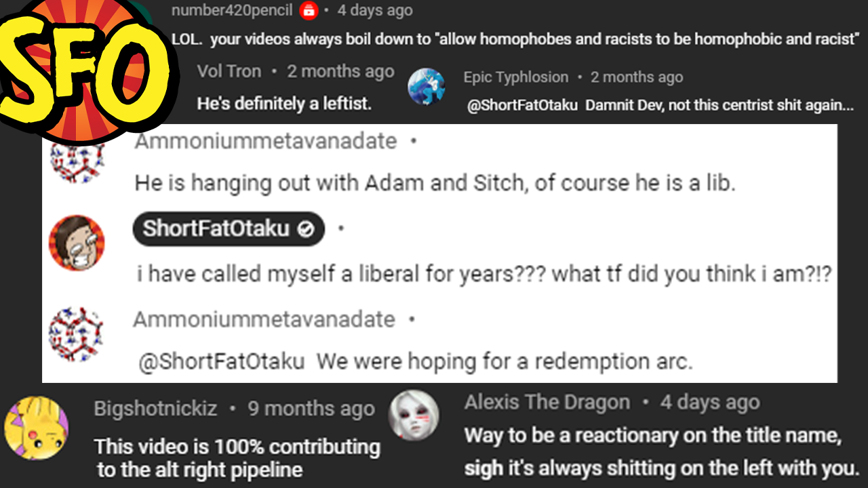Open Epic Typhlosion's blue avatar
This screenshot has height=488, width=868.
(x=426, y=87)
